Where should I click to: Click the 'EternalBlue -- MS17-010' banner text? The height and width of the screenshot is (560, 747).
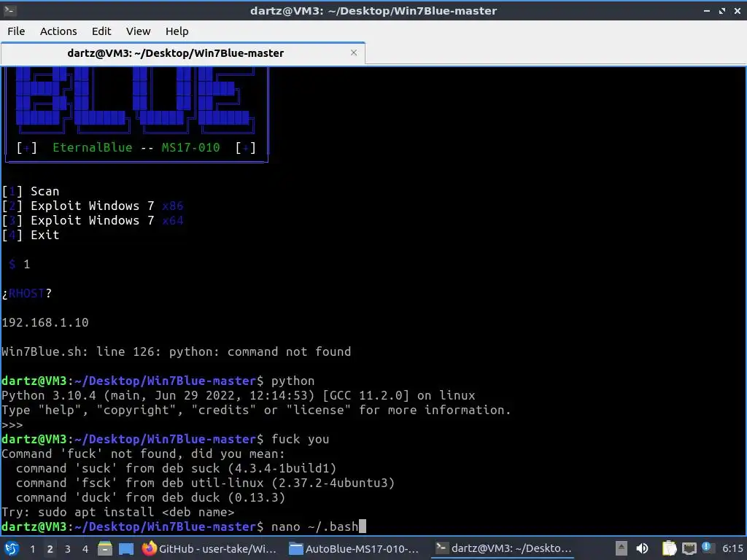[x=136, y=147]
